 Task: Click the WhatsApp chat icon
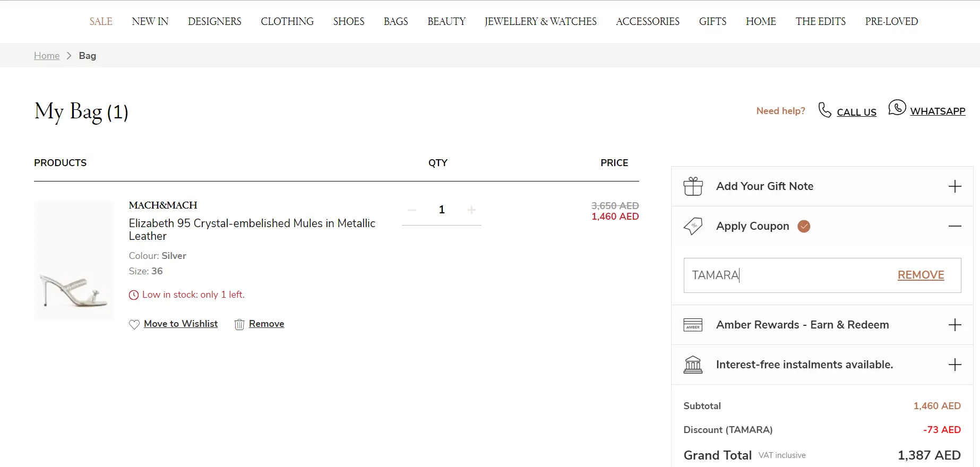click(897, 108)
